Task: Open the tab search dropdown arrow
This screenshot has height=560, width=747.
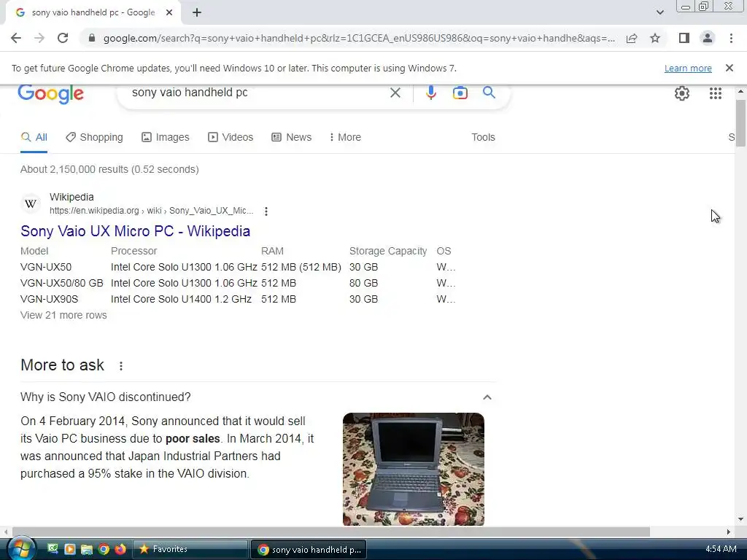Action: [x=659, y=13]
